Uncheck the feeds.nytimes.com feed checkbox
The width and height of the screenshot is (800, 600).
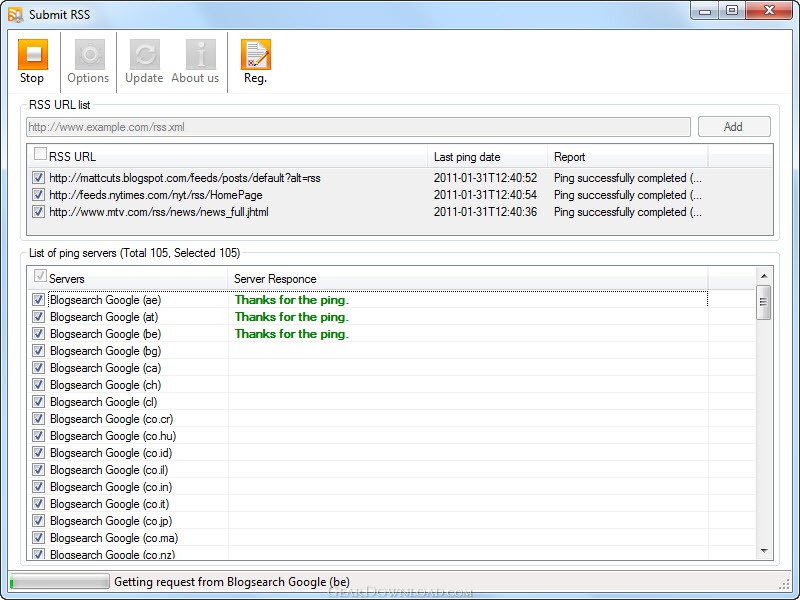pos(38,194)
